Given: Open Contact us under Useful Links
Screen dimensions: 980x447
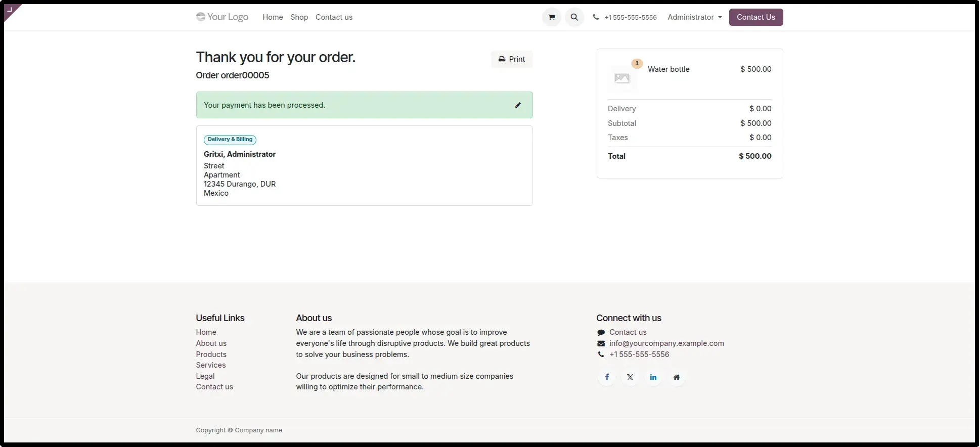Looking at the screenshot, I should [x=214, y=387].
